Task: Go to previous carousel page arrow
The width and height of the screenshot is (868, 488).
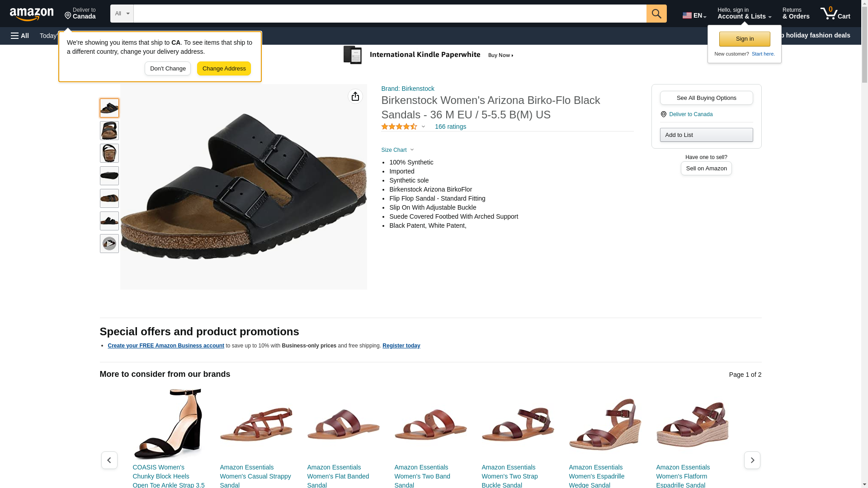Action: 109,460
